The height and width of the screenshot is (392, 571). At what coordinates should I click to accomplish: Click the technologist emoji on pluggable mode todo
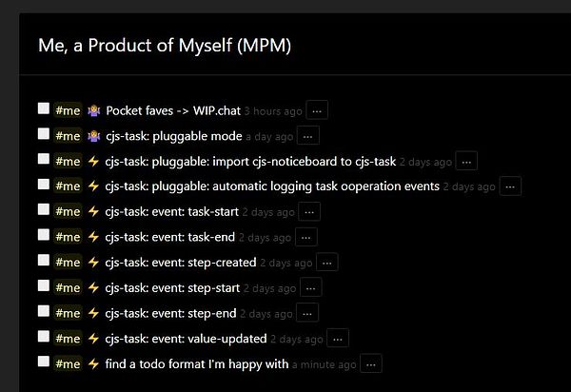93,136
